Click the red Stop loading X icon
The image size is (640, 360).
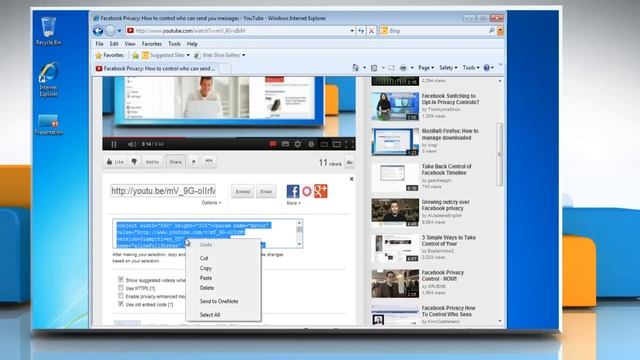(x=371, y=31)
